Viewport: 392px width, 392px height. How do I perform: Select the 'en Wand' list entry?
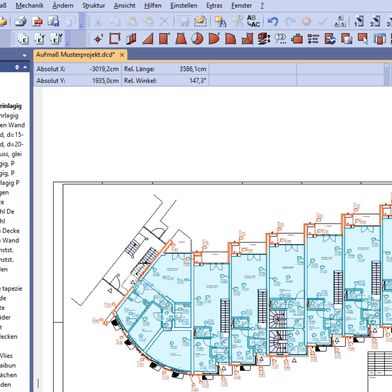(12, 125)
